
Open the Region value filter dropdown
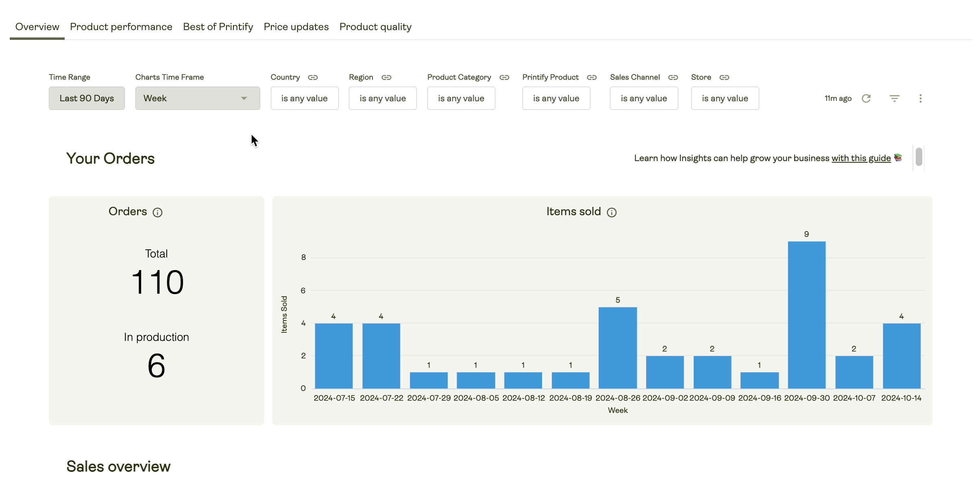[x=382, y=98]
